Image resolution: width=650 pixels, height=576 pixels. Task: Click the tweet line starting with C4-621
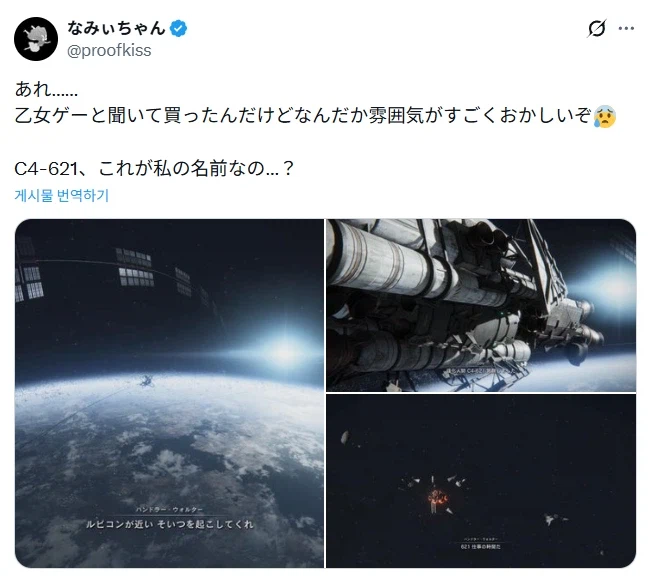(x=154, y=168)
